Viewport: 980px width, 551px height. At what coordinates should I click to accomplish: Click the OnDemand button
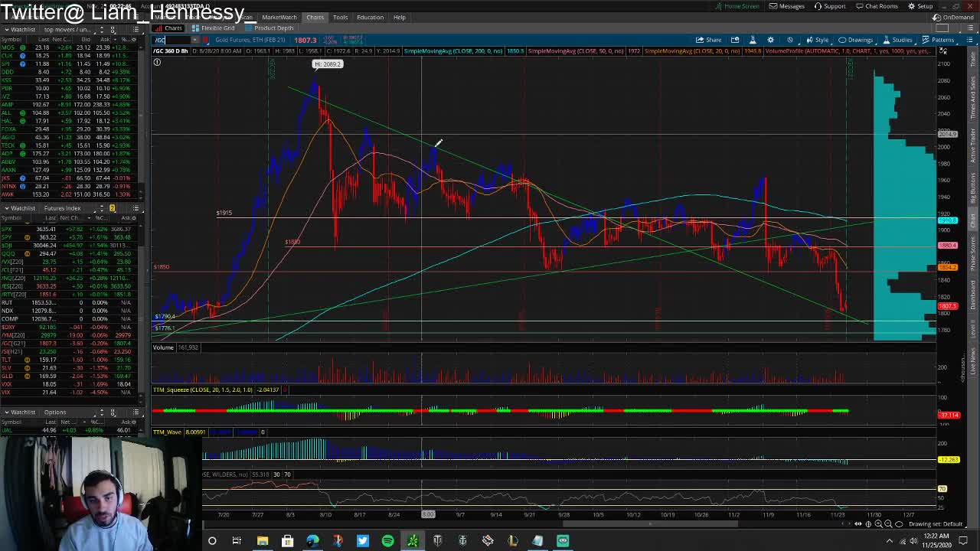tap(954, 17)
